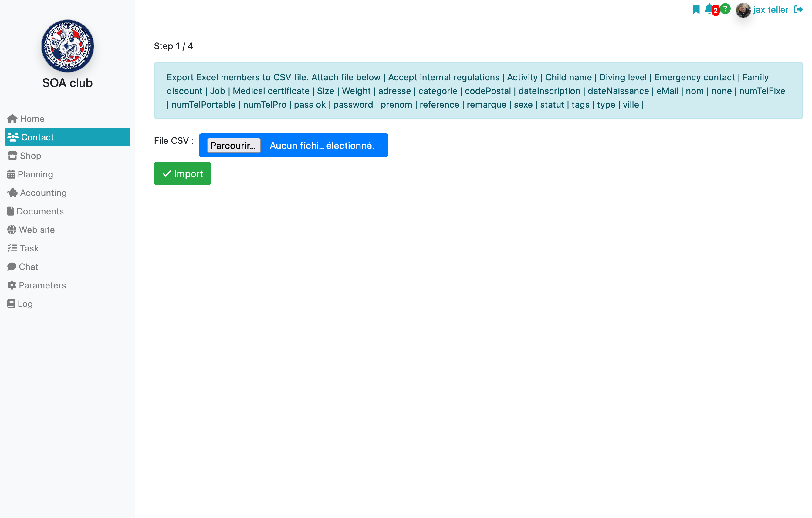The width and height of the screenshot is (812, 518).
Task: Click the Chat bubble icon
Action: [12, 267]
